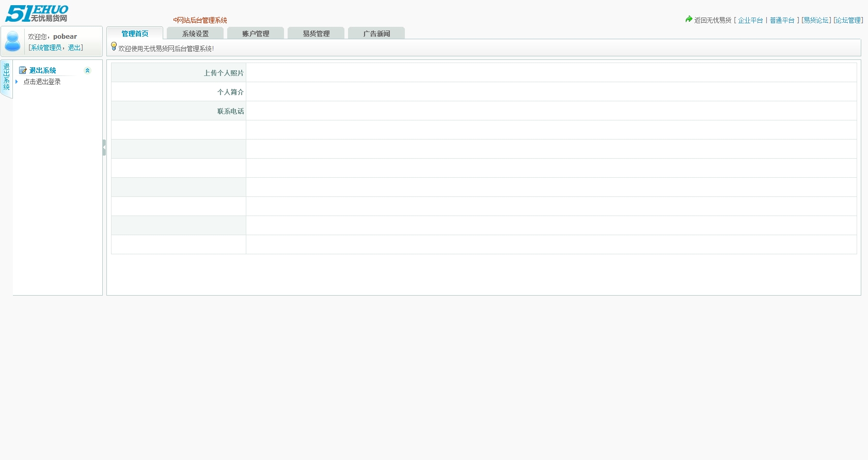Collapse the left sidebar using splitter handle
Viewport: 868px width, 460px height.
point(104,148)
